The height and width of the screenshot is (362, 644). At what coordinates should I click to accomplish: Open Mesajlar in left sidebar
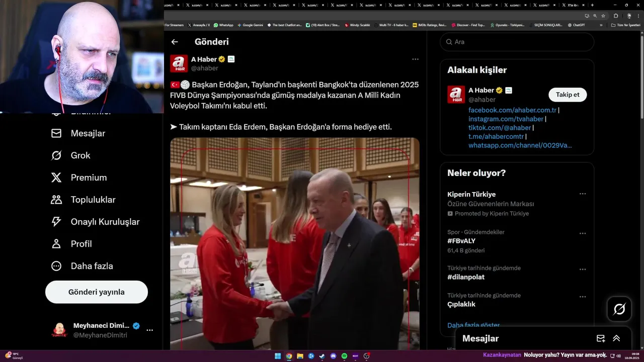(x=78, y=133)
